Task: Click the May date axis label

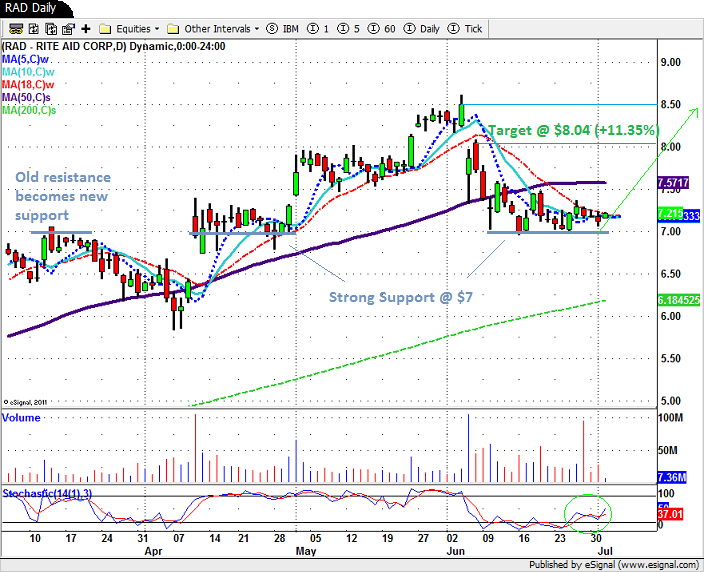Action: coord(306,551)
